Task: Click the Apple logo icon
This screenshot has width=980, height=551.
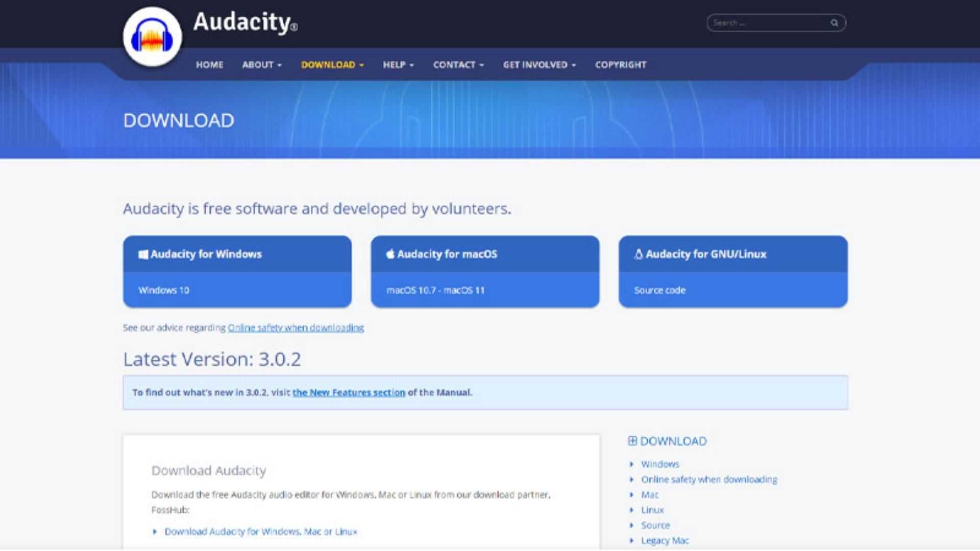Action: pyautogui.click(x=390, y=254)
